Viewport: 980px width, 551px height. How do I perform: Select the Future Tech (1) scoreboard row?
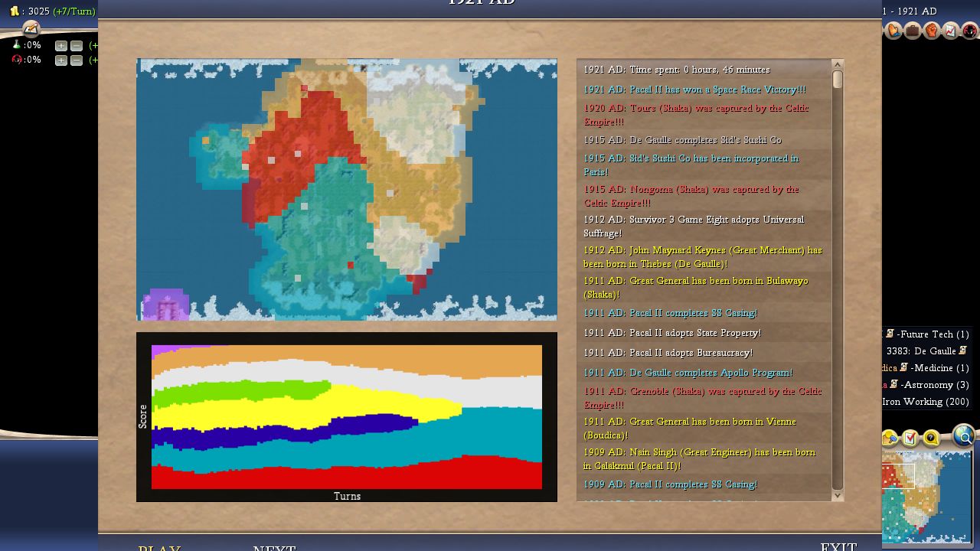coord(927,334)
